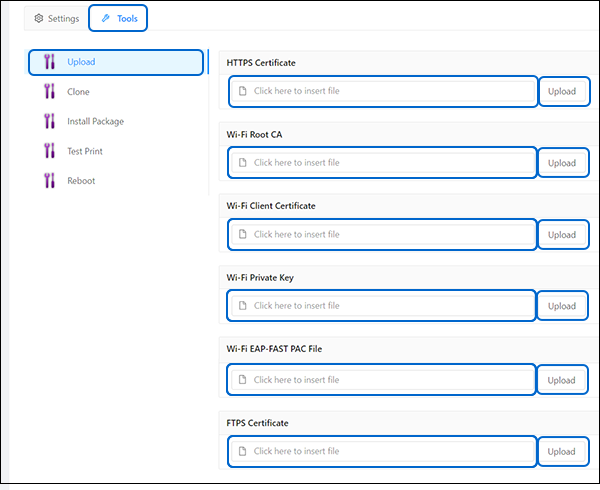Click the tools icon beside Upload
600x490 pixels.
point(49,62)
